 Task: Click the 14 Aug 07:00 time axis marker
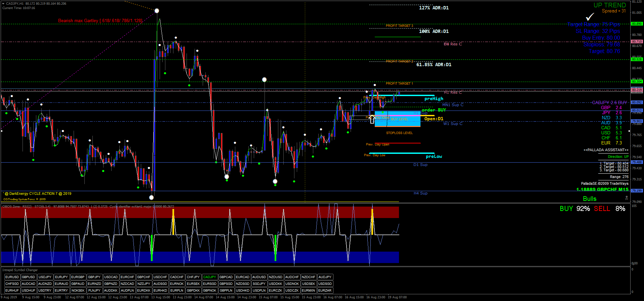click(204, 297)
